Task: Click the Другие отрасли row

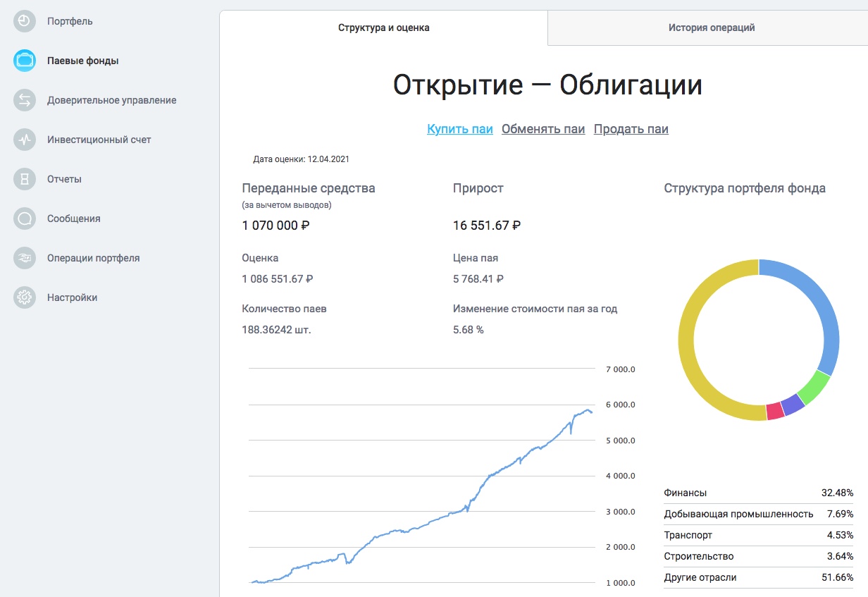Action: coord(759,577)
